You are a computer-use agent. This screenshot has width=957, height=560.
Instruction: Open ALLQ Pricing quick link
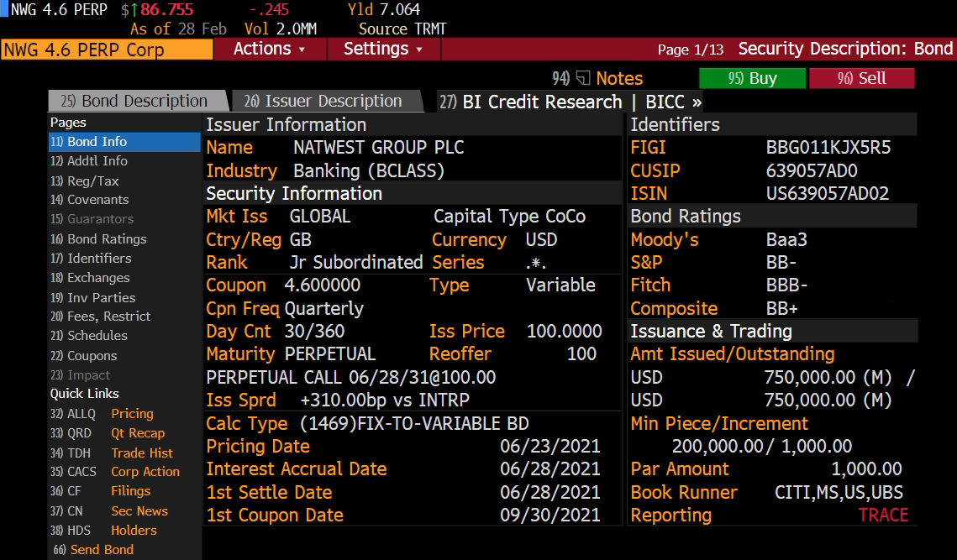click(102, 414)
